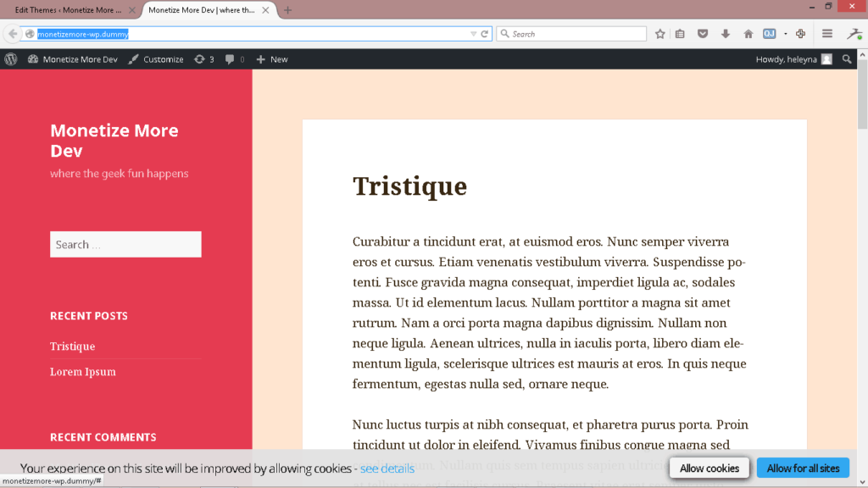Open the Howdy, heleyna account menu

(793, 59)
